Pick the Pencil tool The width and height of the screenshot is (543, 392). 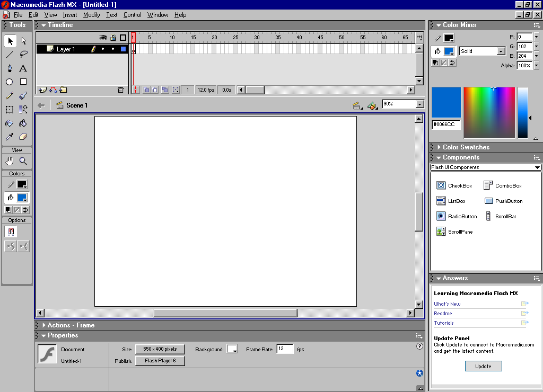click(x=10, y=96)
